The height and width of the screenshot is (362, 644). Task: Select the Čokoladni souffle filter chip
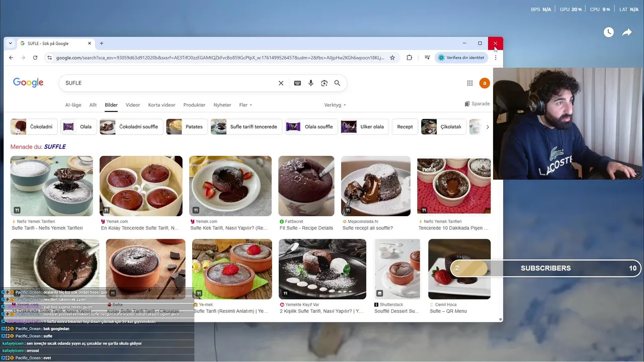click(x=132, y=127)
